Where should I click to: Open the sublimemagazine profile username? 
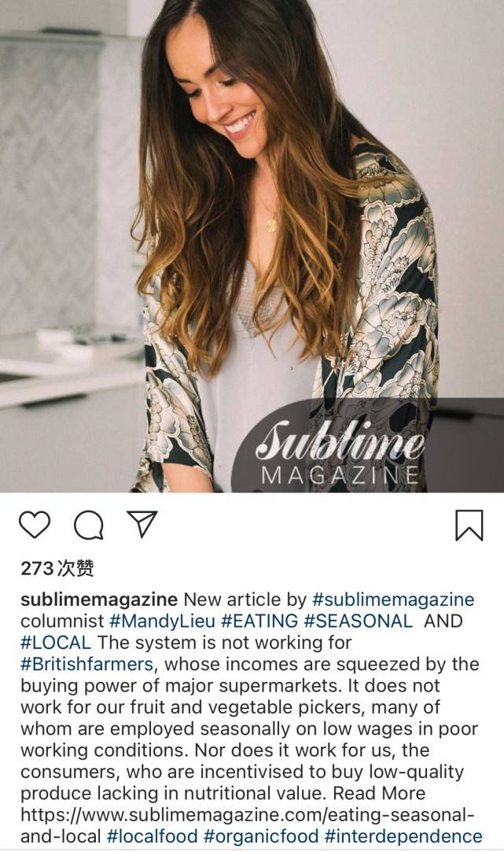99,599
